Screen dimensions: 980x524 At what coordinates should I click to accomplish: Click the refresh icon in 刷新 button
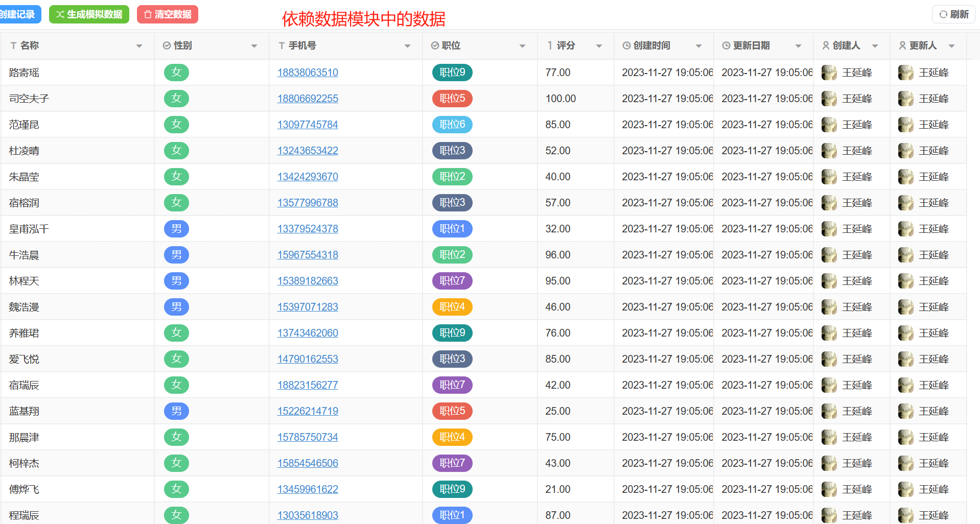943,14
